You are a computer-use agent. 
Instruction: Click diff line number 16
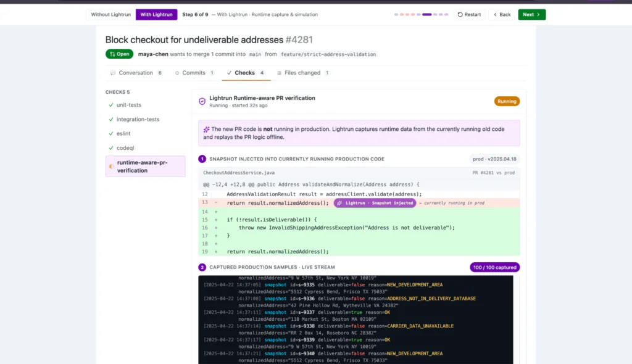click(205, 228)
